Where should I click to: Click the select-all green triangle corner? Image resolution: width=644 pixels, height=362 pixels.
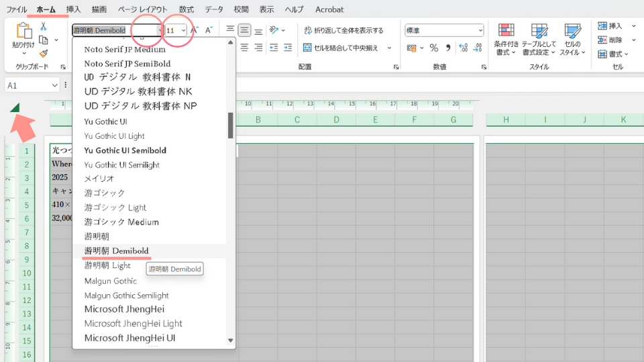pyautogui.click(x=15, y=107)
